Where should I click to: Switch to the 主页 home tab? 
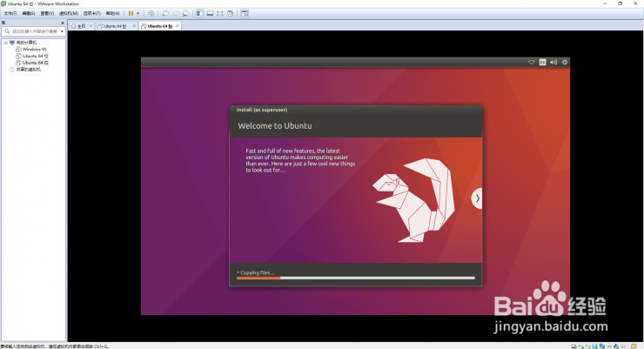click(79, 26)
